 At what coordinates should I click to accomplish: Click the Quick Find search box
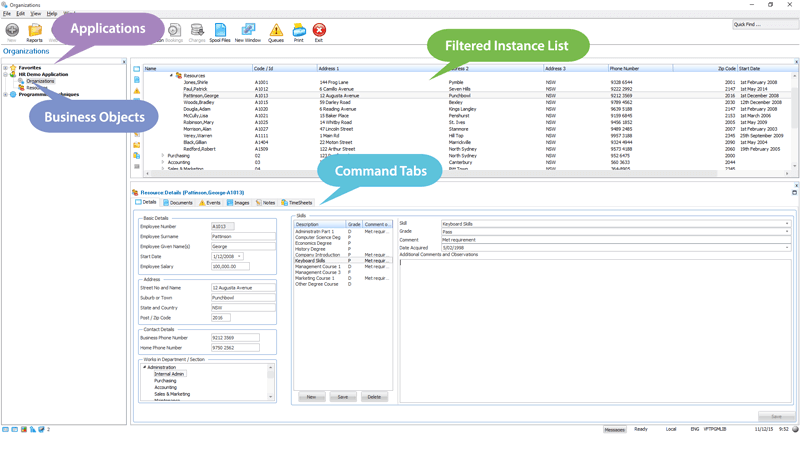click(764, 24)
